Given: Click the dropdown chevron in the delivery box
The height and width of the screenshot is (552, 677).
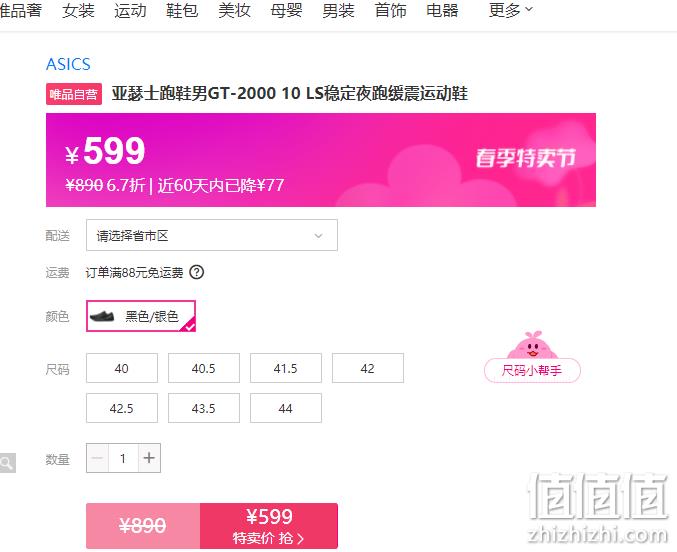Looking at the screenshot, I should pyautogui.click(x=318, y=236).
